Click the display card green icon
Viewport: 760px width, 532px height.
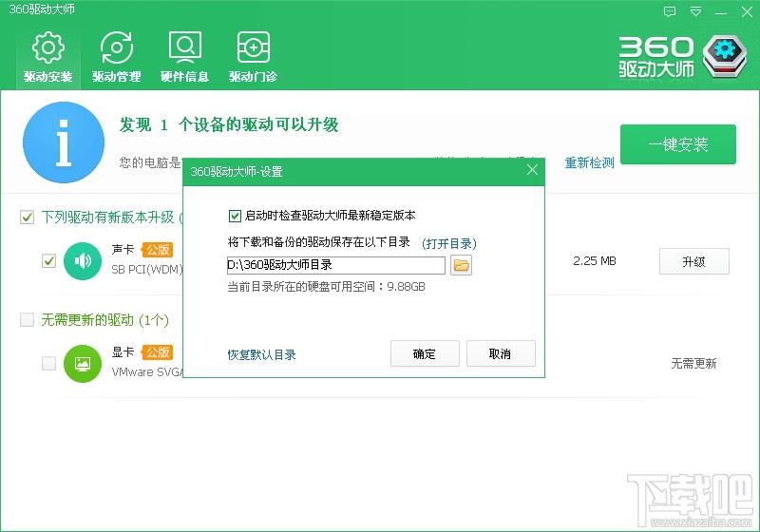(x=83, y=363)
